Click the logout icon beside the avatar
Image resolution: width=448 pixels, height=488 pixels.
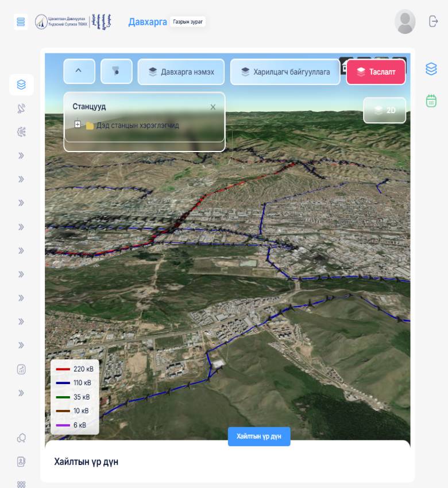[x=433, y=21]
